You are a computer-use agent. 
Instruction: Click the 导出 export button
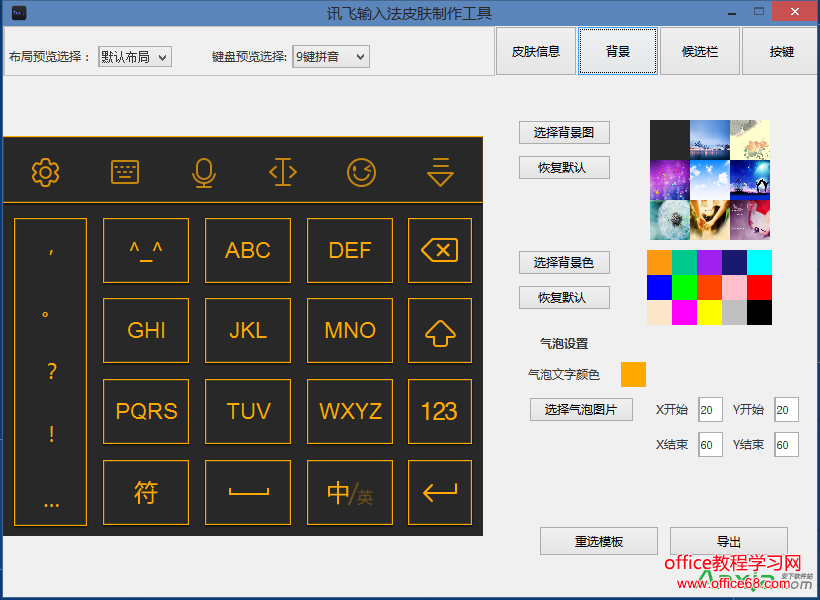(x=729, y=541)
